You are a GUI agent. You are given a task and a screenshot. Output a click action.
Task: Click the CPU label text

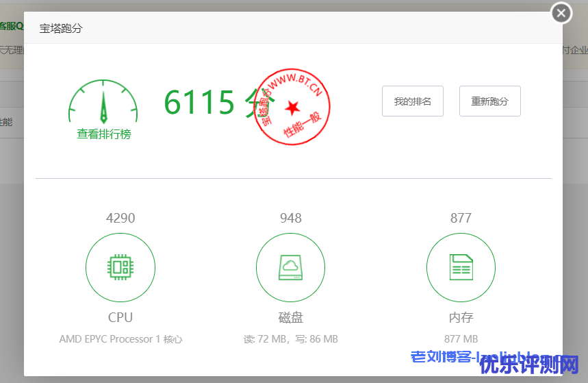click(120, 317)
